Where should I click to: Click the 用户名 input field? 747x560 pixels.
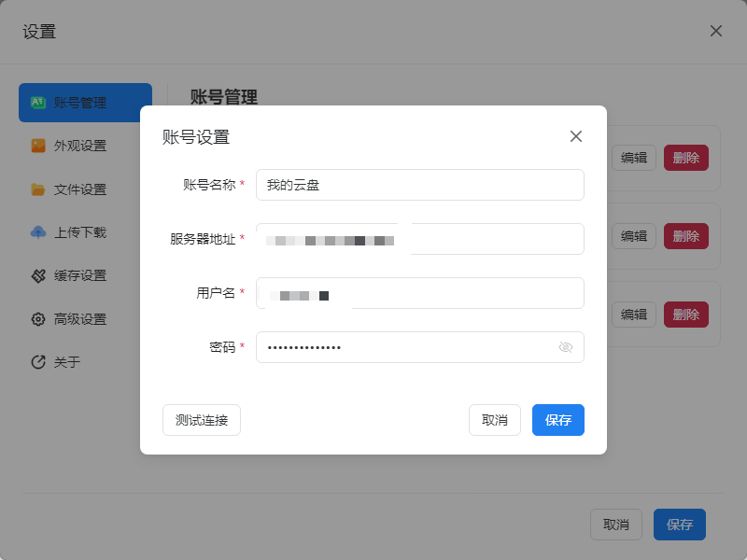[419, 293]
